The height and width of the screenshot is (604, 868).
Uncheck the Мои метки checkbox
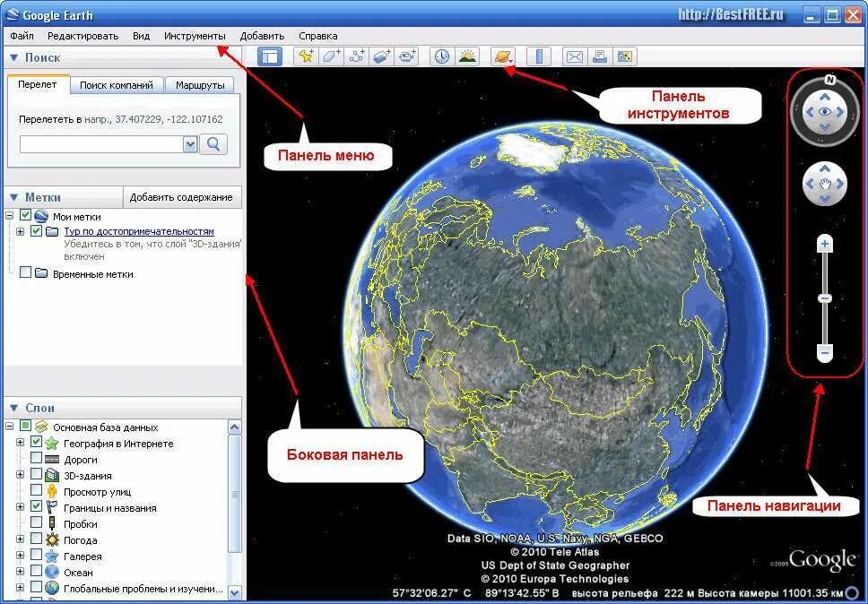click(x=25, y=214)
